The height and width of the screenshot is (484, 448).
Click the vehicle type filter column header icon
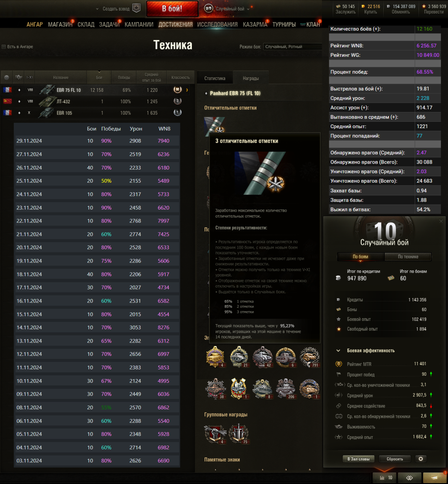19,77
